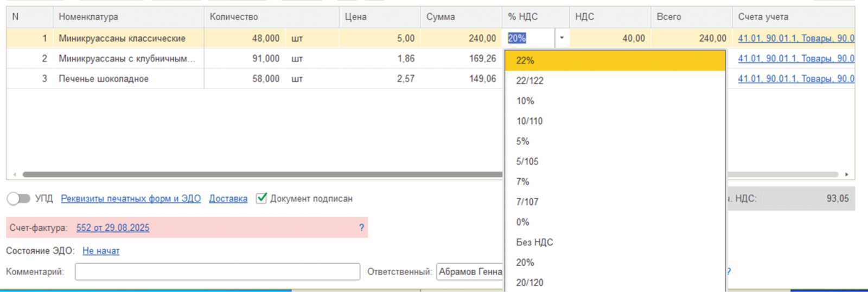Select 7/107 VAT rate option
The width and height of the screenshot is (868, 292).
tap(615, 202)
